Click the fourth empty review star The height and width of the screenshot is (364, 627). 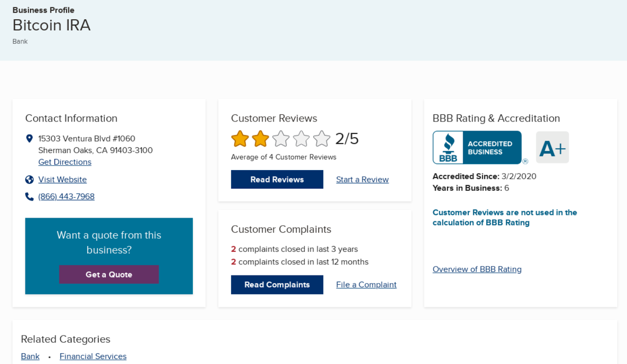tap(301, 139)
